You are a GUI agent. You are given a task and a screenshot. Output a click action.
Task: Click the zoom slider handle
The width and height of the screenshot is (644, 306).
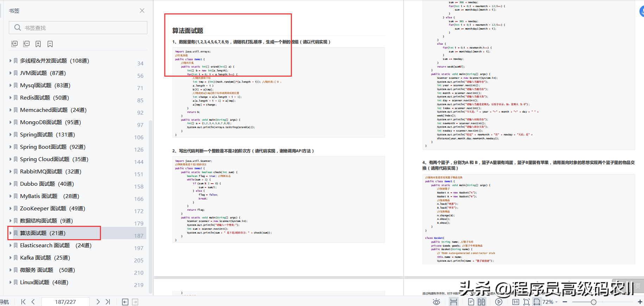coord(594,302)
